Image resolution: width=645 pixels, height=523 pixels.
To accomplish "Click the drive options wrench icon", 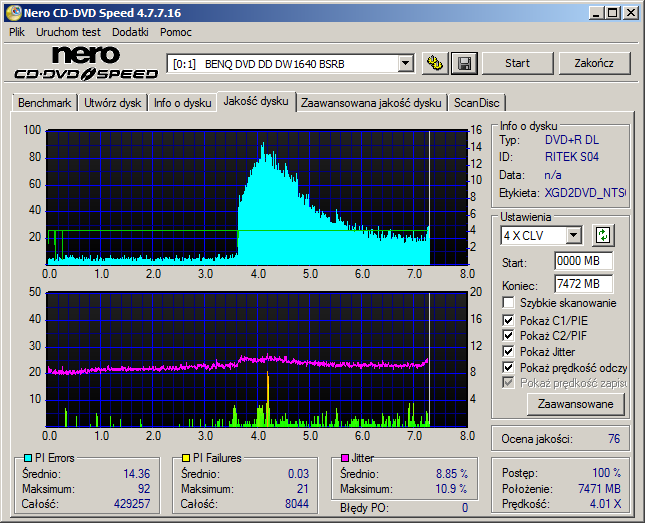I will pos(435,63).
